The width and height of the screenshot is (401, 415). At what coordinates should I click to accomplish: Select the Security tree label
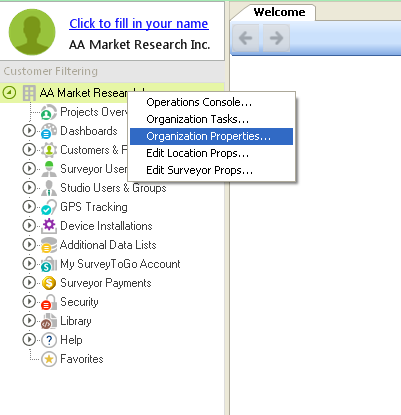coord(79,302)
